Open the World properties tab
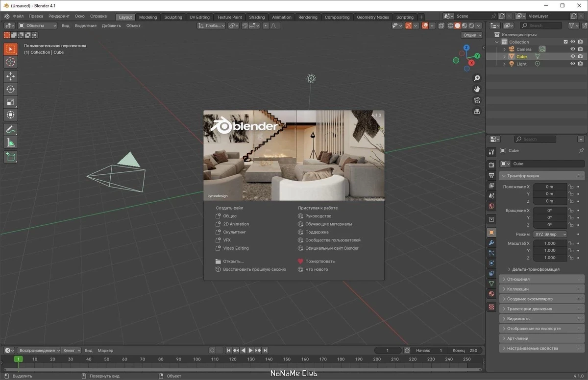Image resolution: width=588 pixels, height=380 pixels. (491, 206)
